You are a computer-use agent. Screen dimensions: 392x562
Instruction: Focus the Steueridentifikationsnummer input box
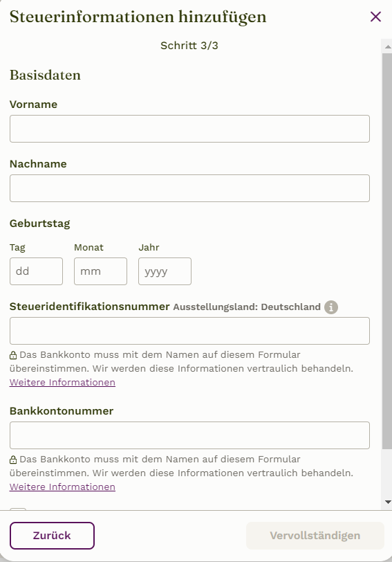pos(189,331)
